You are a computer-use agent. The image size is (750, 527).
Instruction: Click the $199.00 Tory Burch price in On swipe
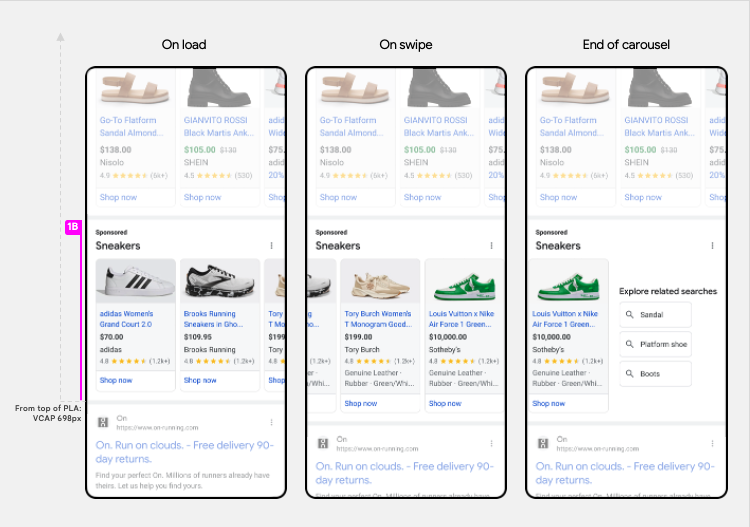coord(358,337)
